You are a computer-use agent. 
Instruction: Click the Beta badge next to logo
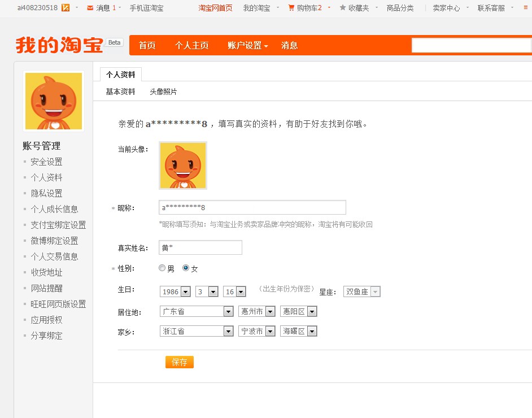pos(114,42)
